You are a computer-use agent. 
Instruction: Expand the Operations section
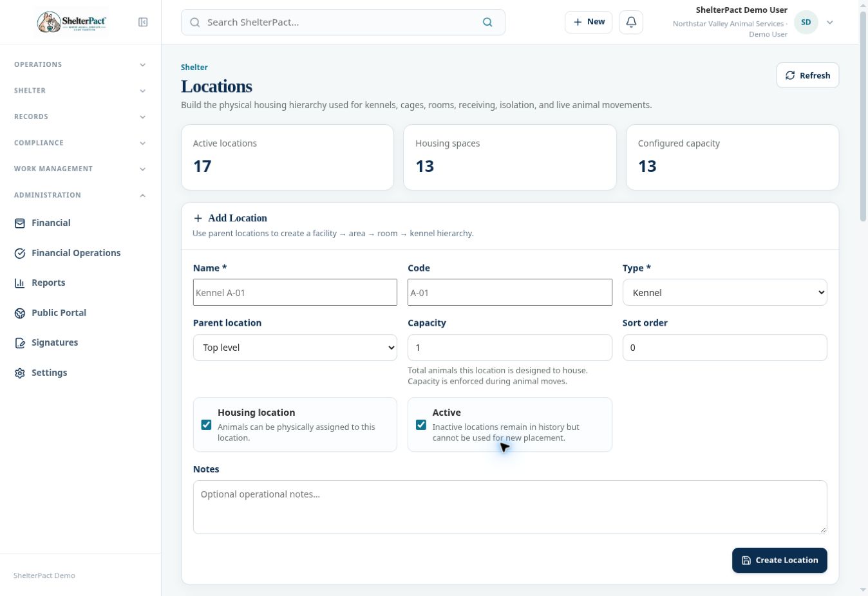[x=80, y=64]
